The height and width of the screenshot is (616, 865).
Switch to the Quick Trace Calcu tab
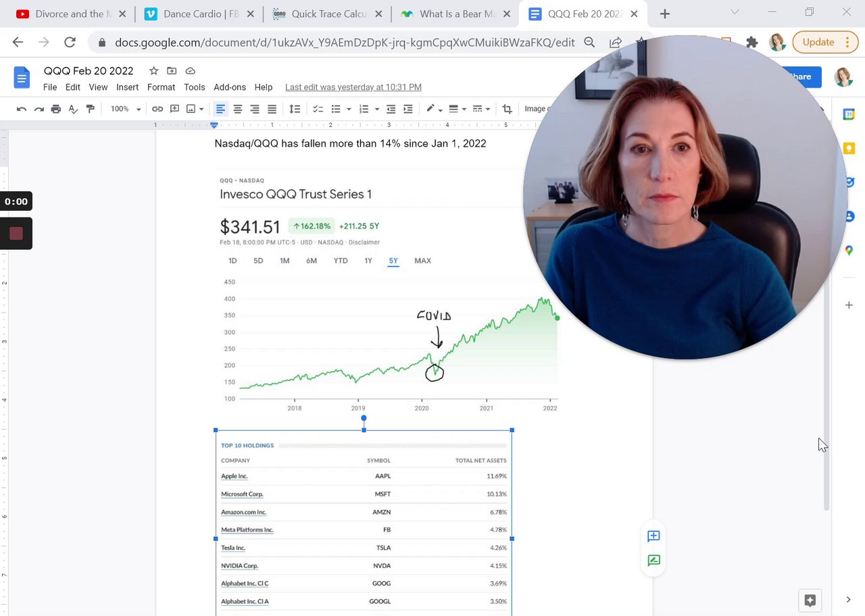click(328, 14)
